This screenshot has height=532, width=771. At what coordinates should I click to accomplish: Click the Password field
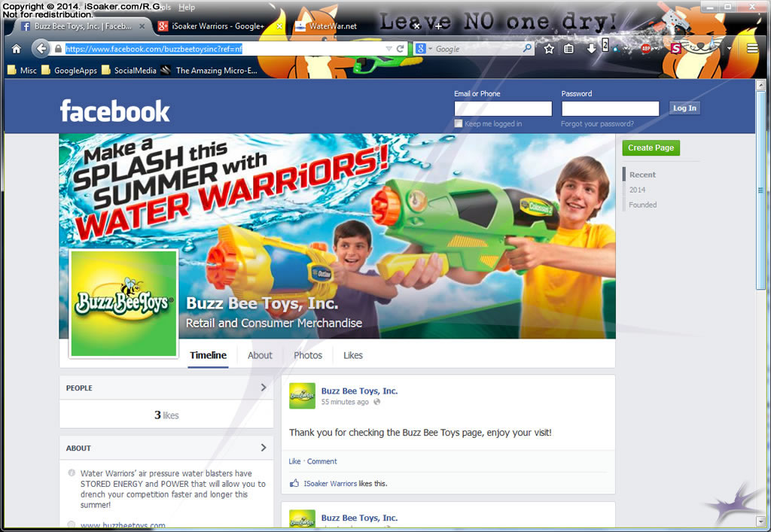click(x=610, y=108)
